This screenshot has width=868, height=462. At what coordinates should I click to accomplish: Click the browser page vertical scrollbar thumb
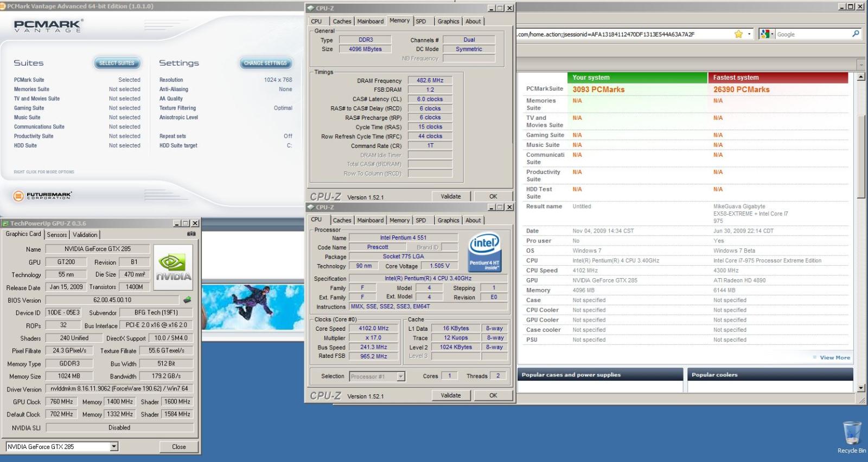[861, 157]
